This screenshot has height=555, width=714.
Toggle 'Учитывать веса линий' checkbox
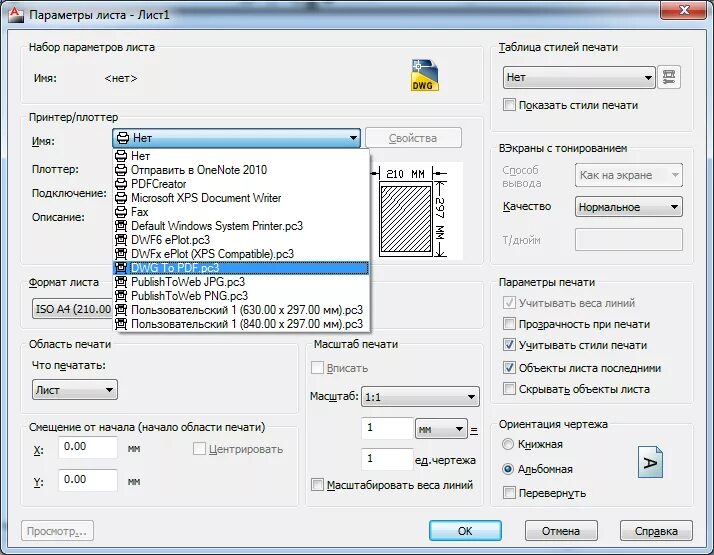coord(510,303)
